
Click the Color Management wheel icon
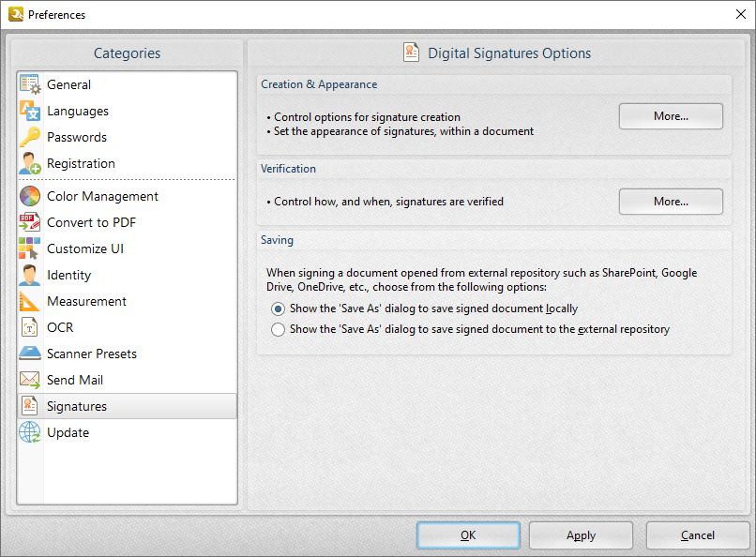coord(30,196)
